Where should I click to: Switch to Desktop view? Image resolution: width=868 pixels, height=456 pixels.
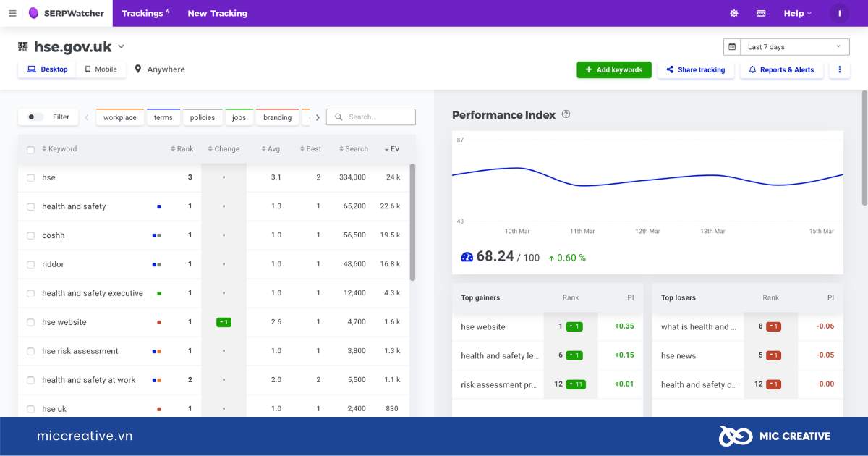pos(47,69)
